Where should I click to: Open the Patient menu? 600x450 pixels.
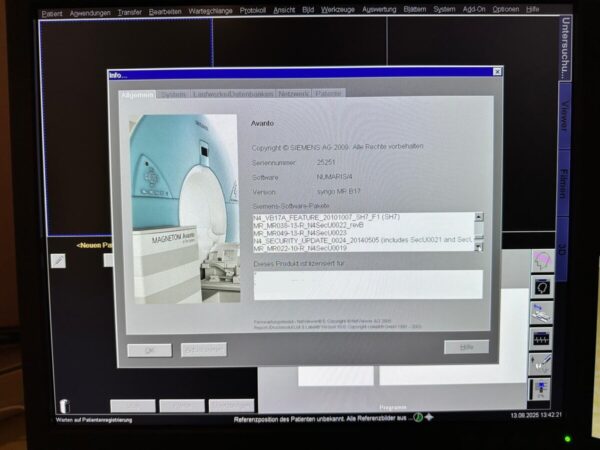pyautogui.click(x=51, y=11)
